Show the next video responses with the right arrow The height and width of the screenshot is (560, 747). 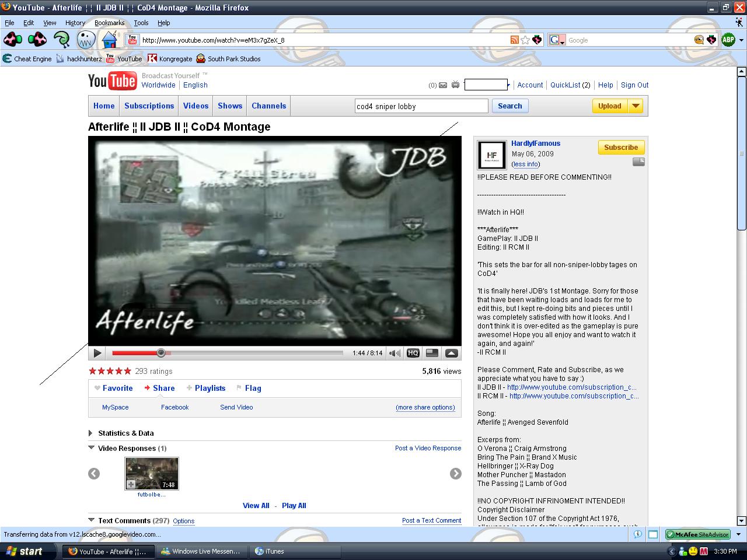coord(456,474)
